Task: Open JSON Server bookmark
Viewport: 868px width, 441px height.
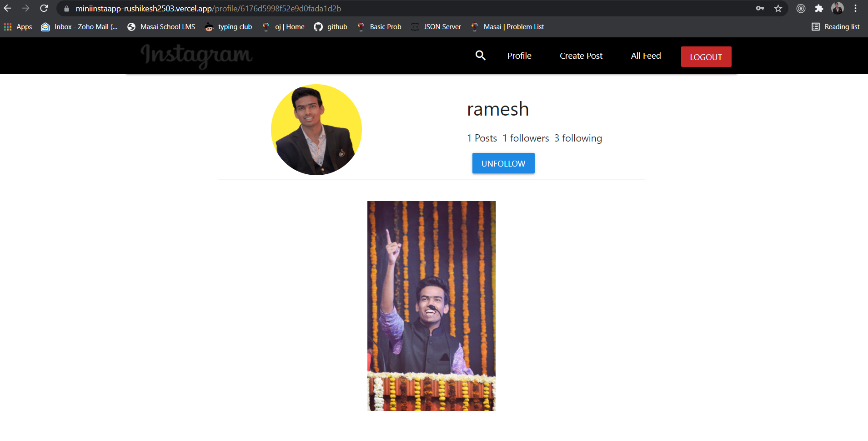Action: [x=436, y=27]
